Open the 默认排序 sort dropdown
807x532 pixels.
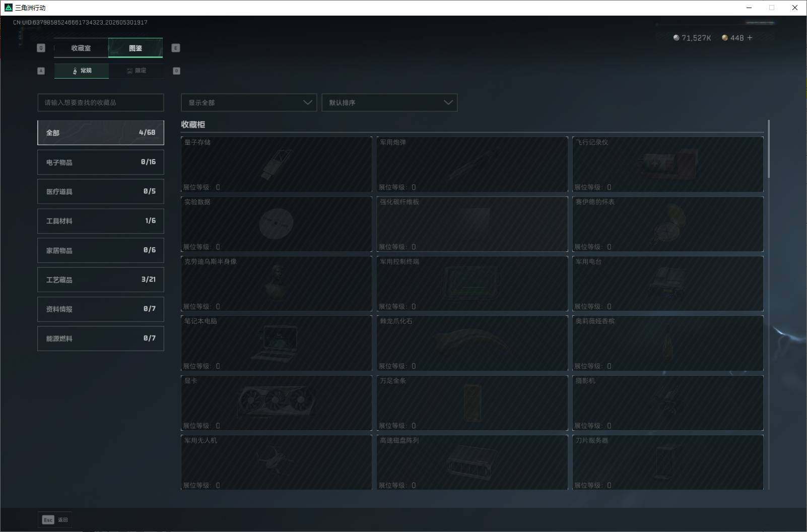pyautogui.click(x=389, y=102)
